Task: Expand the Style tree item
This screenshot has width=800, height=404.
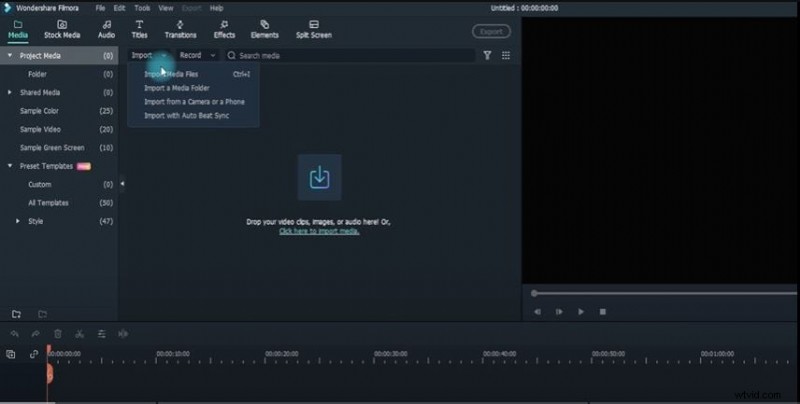Action: (18, 221)
